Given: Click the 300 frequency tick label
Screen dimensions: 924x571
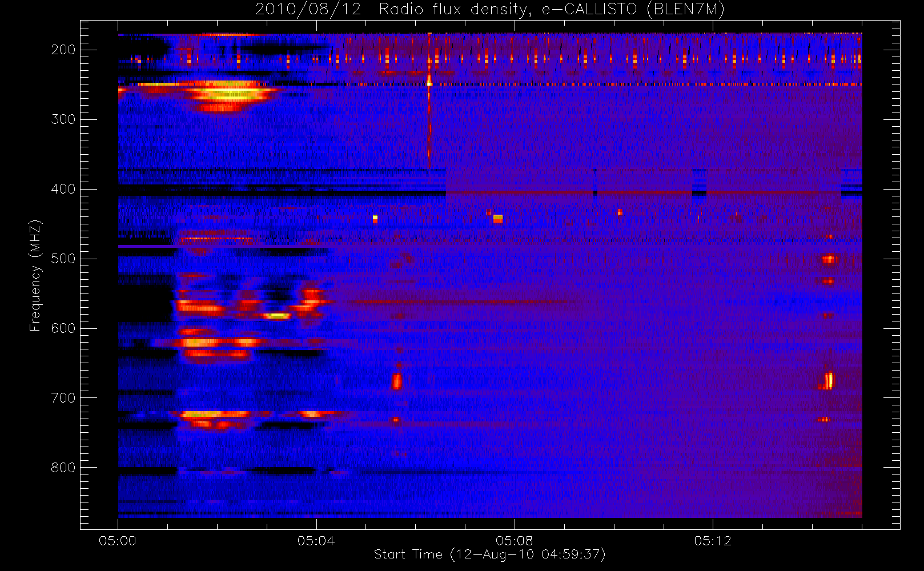Looking at the screenshot, I should point(63,119).
